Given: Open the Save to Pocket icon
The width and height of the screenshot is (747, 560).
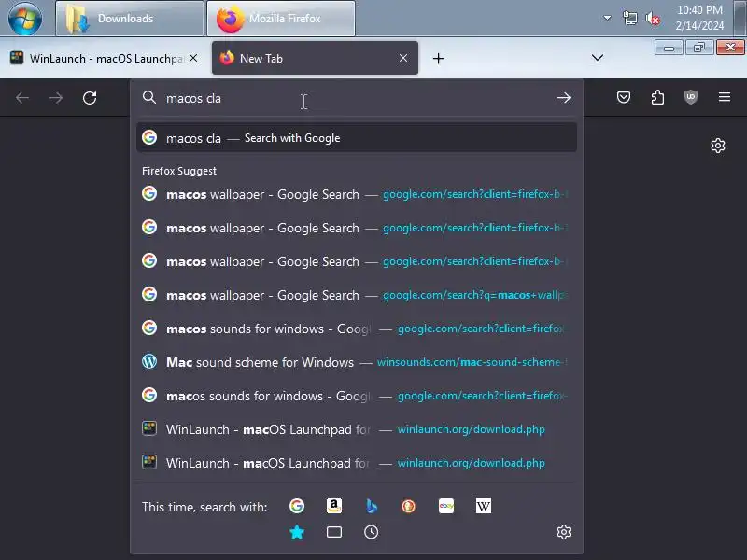Looking at the screenshot, I should (624, 98).
